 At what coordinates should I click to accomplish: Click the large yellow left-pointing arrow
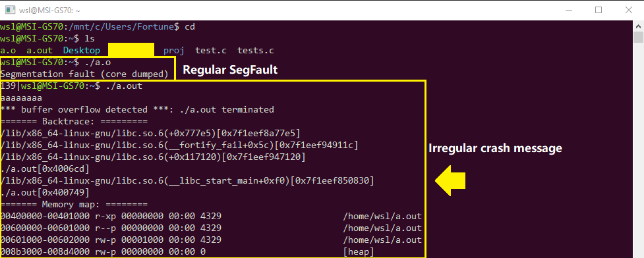450,180
